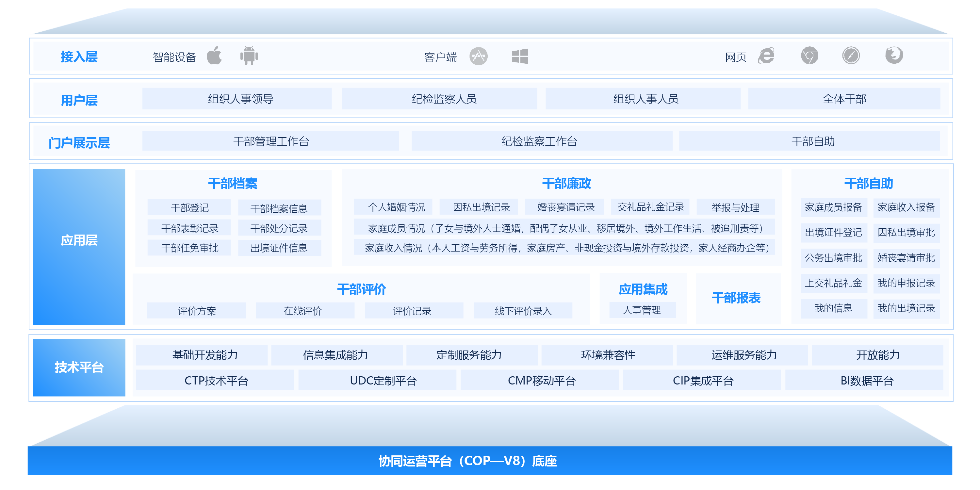Open 我的出境记录 item

click(x=906, y=308)
